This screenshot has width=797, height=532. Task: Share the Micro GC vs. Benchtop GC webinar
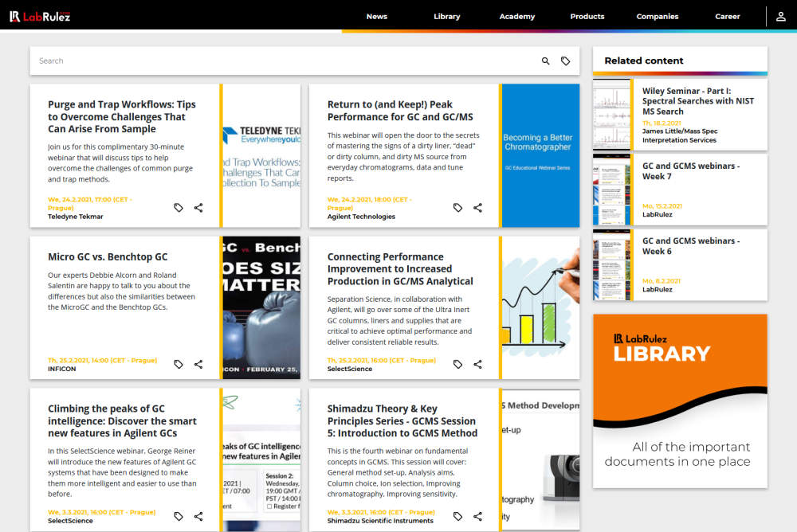(x=198, y=364)
